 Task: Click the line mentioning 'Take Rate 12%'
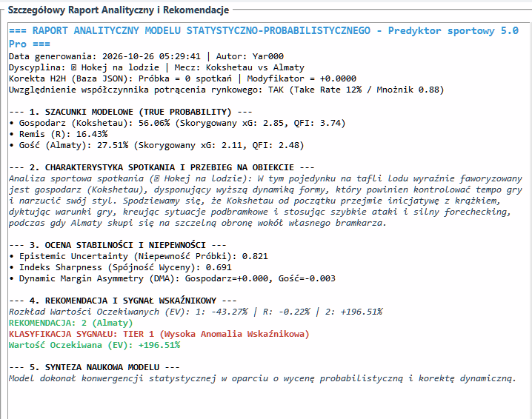226,90
